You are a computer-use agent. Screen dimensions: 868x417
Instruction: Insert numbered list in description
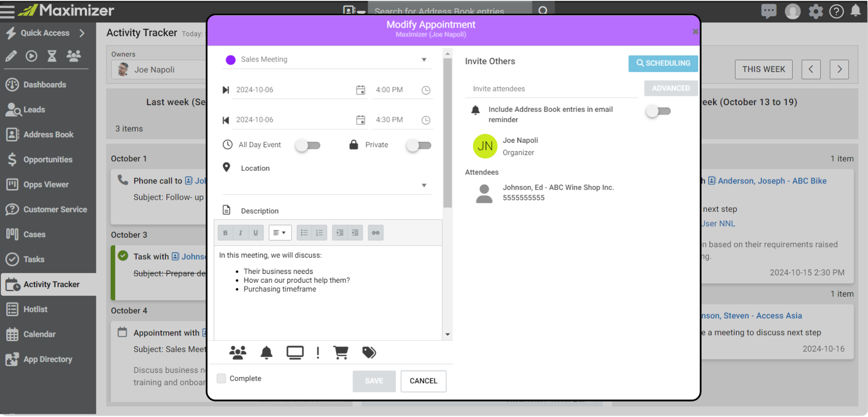coord(320,233)
